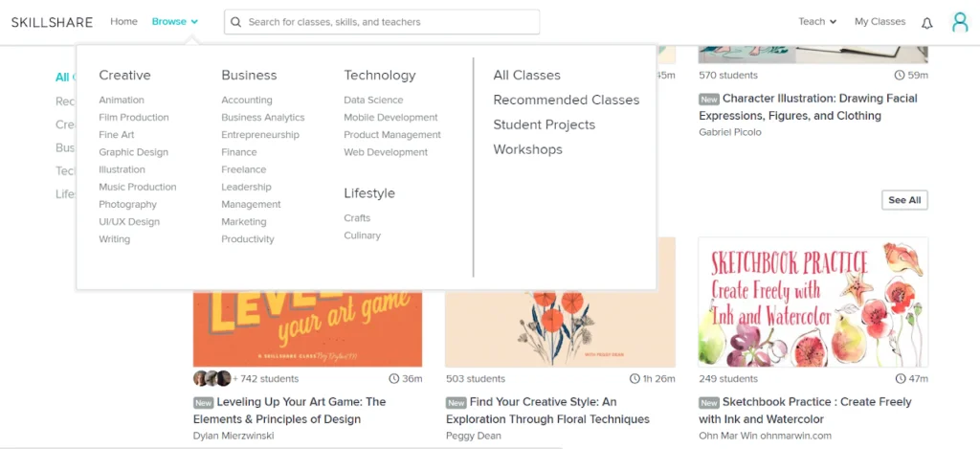Select Management category

pyautogui.click(x=252, y=205)
